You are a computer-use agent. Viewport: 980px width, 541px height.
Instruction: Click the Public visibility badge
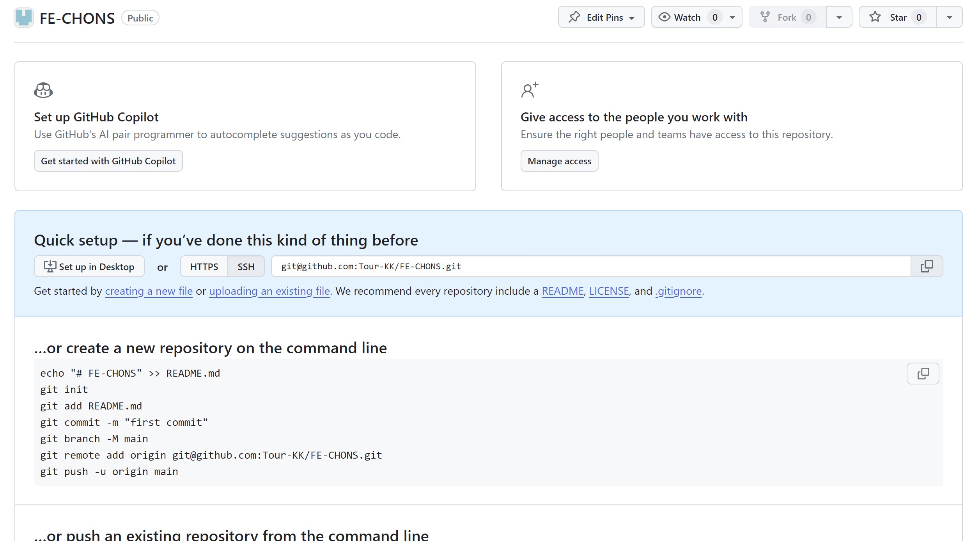pyautogui.click(x=140, y=18)
